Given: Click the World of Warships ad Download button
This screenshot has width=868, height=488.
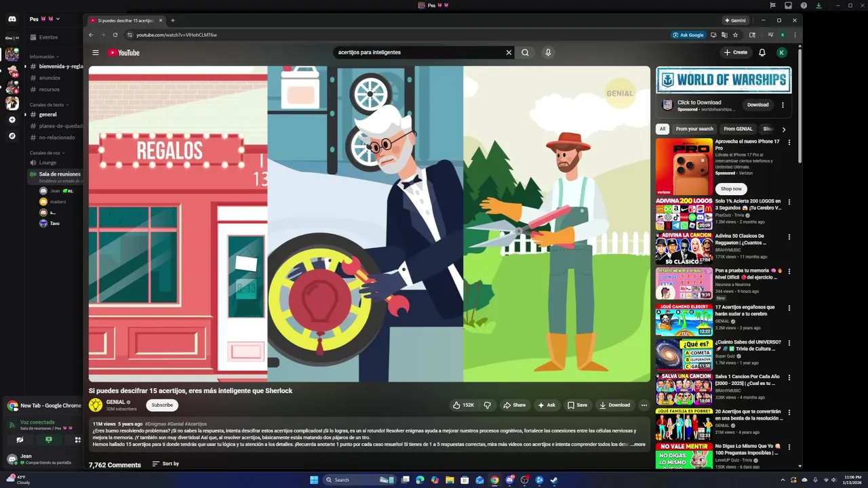Looking at the screenshot, I should point(757,104).
